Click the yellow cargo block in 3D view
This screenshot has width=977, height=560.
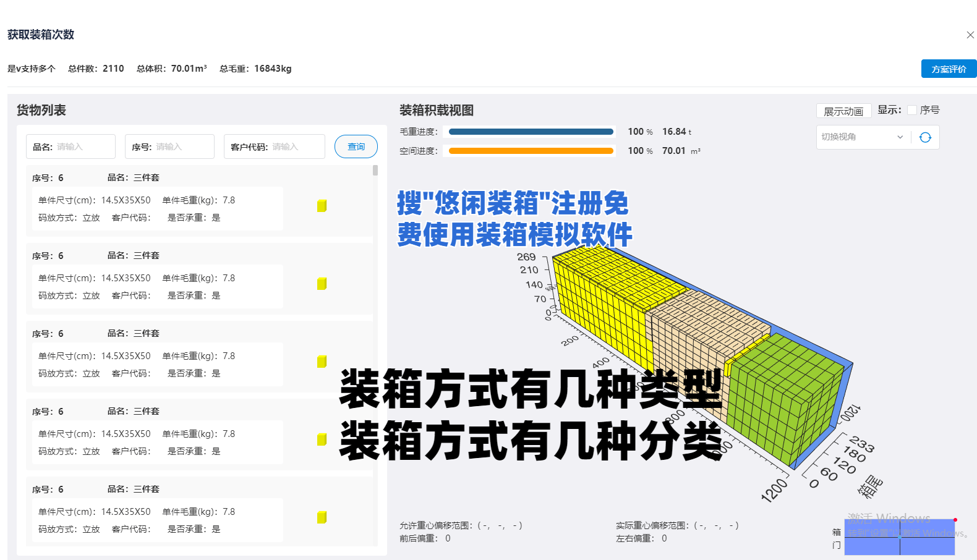[606, 297]
